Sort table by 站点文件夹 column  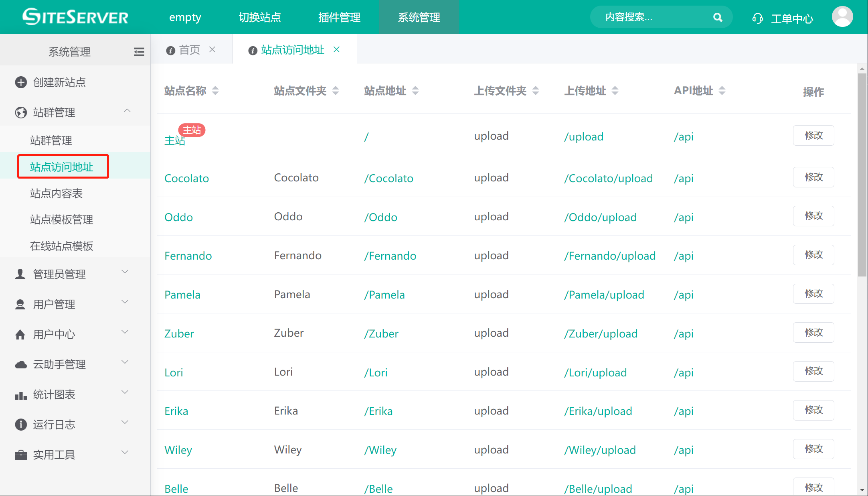click(x=336, y=91)
